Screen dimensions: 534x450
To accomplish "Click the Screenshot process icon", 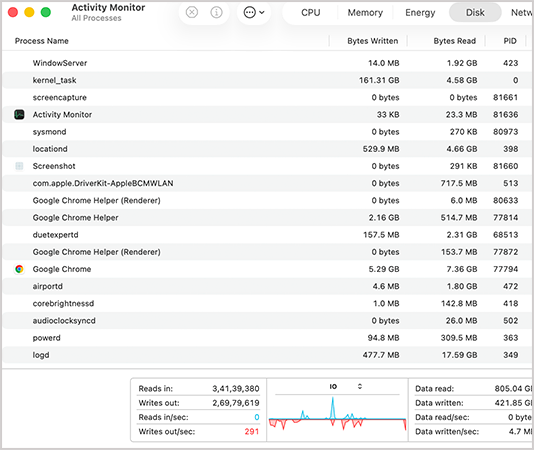I will 19,166.
